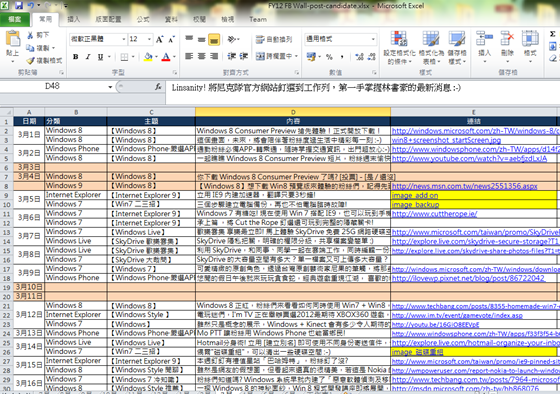
Task: Open the youtube.com/watch link in row 5
Action: click(469, 158)
